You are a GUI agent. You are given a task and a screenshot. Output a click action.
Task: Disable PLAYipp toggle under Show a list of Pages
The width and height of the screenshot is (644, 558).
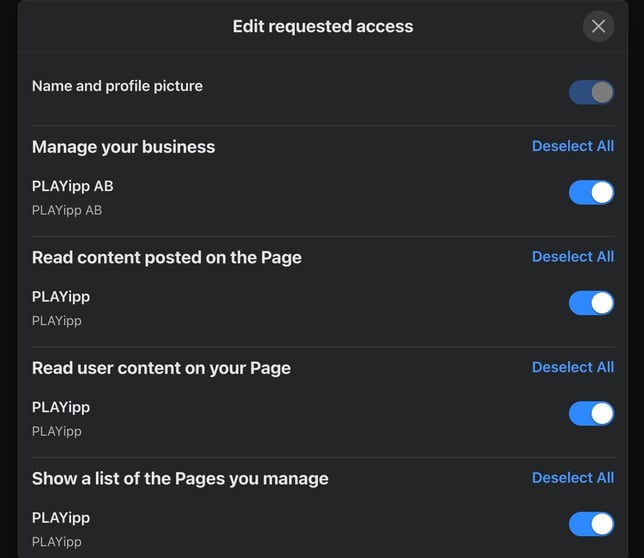pos(591,523)
